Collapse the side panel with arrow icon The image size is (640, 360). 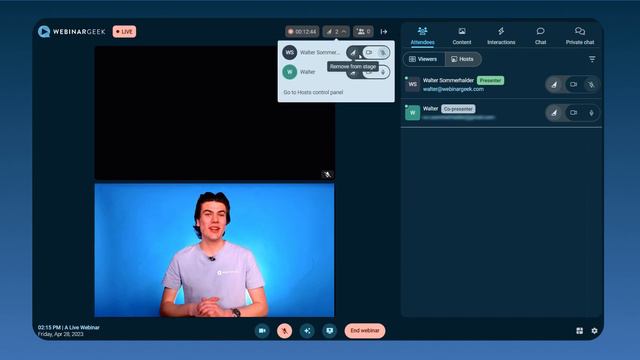click(x=384, y=31)
